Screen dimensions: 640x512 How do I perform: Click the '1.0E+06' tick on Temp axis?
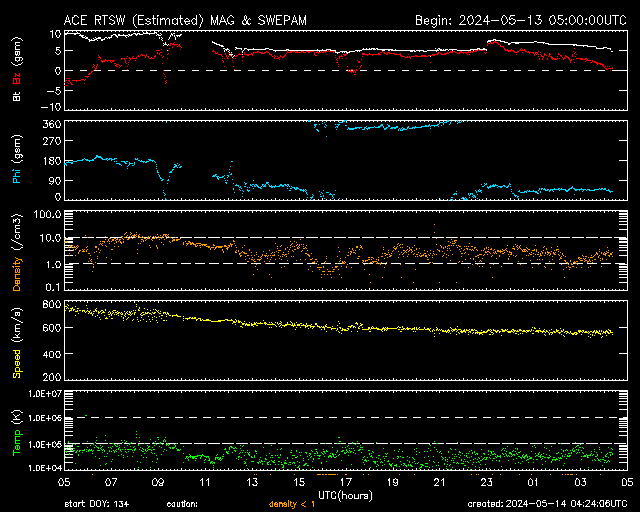point(45,418)
